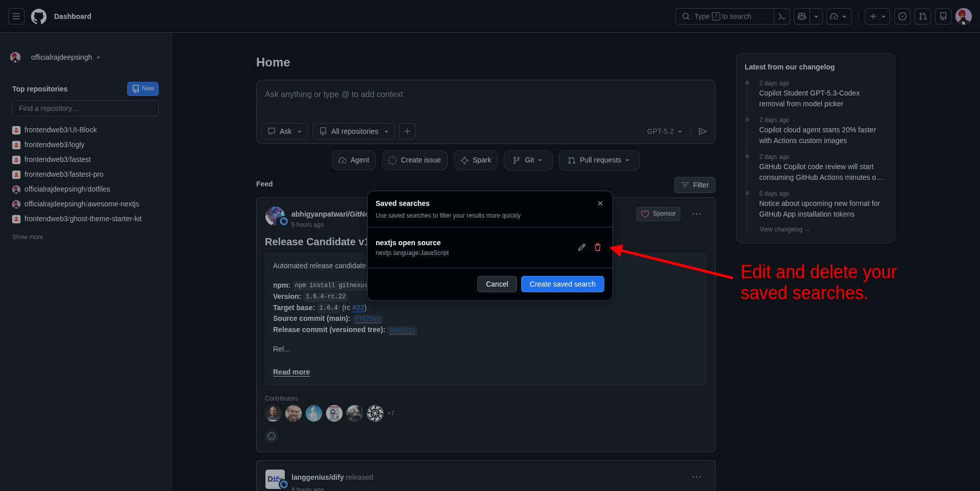Add context with the plus button
Image resolution: width=980 pixels, height=491 pixels.
click(407, 131)
